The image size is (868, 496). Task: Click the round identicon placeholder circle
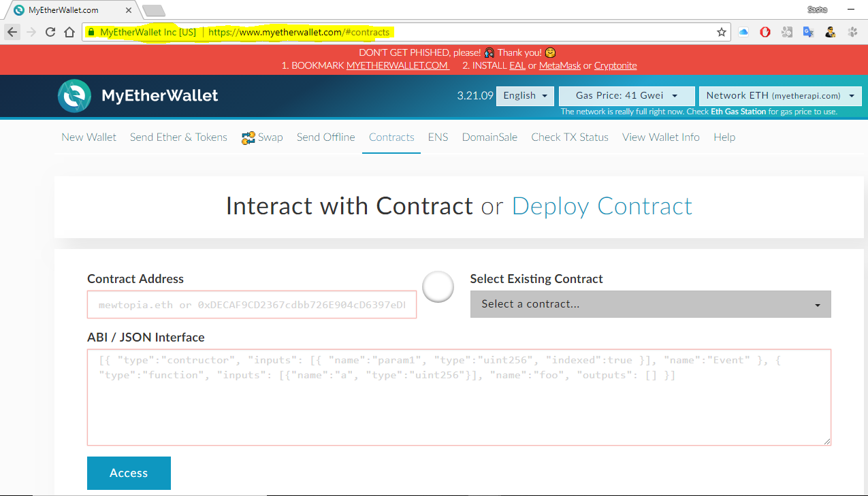tap(438, 287)
